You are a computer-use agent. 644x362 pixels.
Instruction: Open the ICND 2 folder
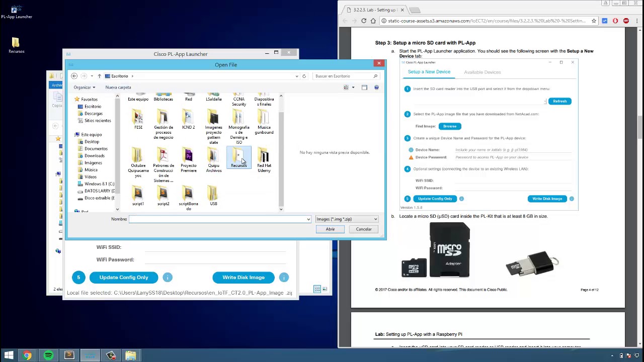pos(188,121)
